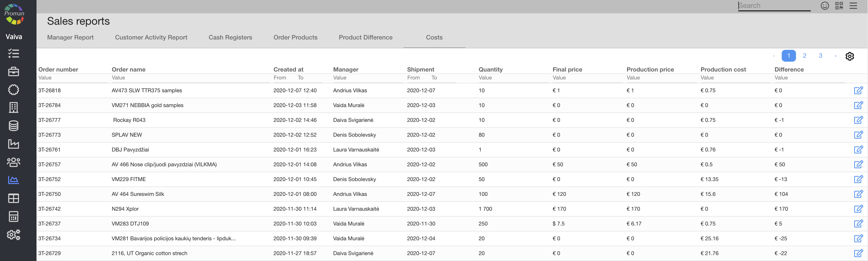Switch to Product Difference tab
This screenshot has height=261, width=868.
[x=366, y=37]
